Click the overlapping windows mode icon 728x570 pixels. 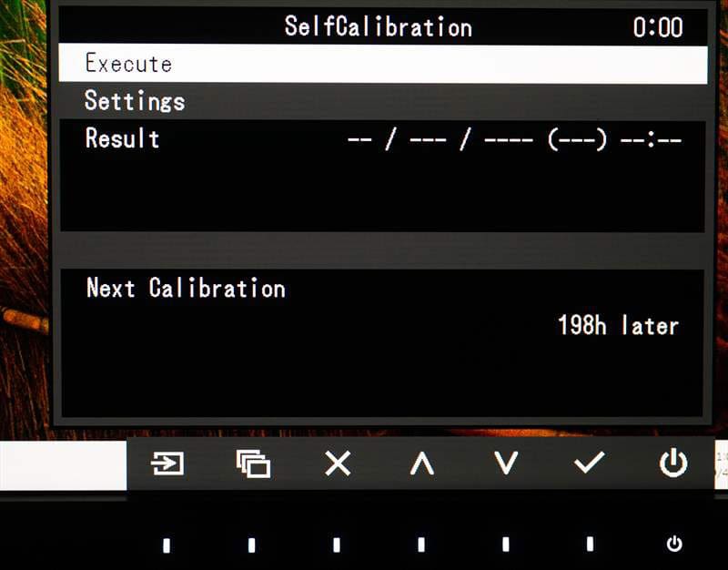pos(253,463)
